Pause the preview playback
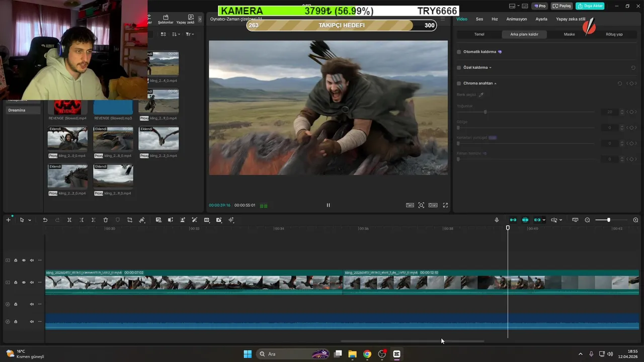Viewport: 644px width, 362px height. [328, 205]
